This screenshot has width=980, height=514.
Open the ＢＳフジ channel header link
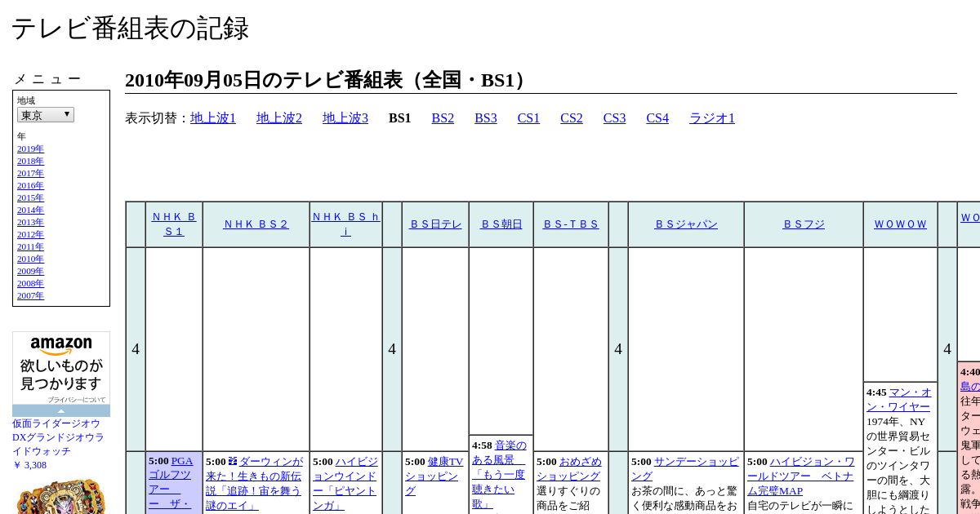coord(804,224)
